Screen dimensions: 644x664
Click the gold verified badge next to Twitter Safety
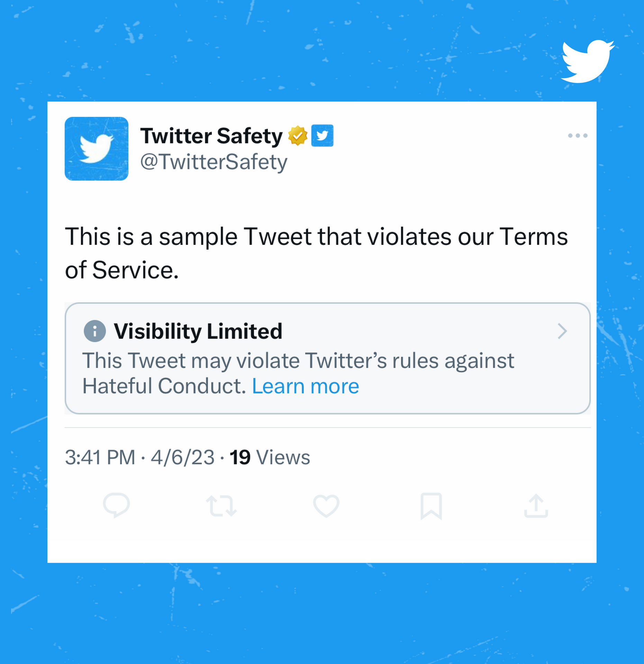pos(297,135)
